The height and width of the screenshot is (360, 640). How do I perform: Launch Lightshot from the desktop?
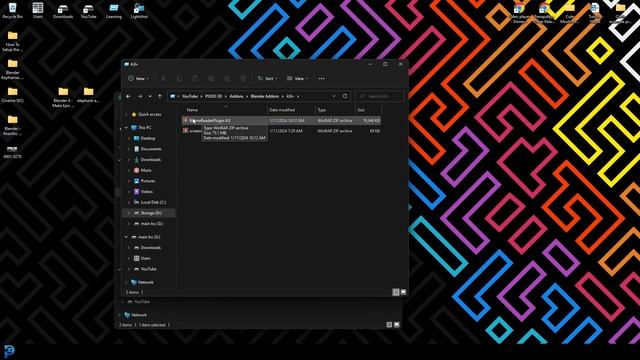click(139, 11)
